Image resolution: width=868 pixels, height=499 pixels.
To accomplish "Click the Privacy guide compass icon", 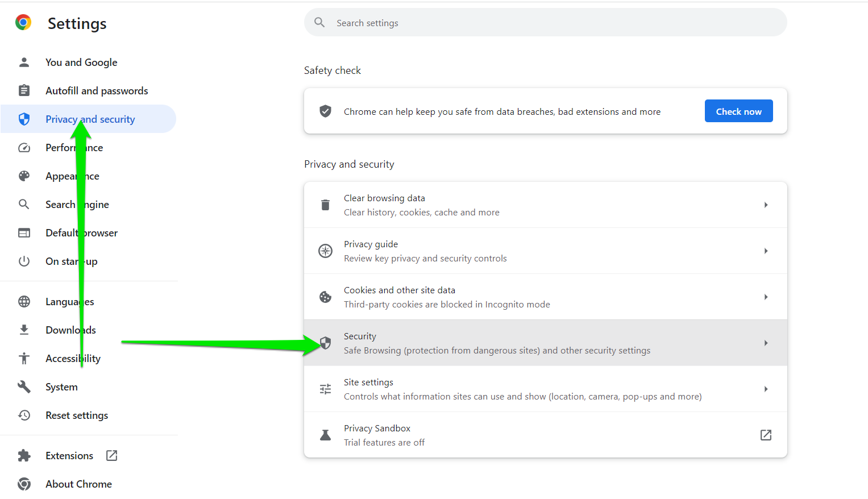I will tap(325, 251).
